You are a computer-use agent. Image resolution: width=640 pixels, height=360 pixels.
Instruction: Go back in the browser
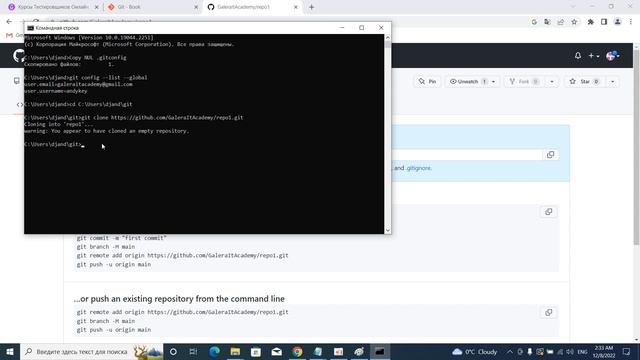(9, 22)
